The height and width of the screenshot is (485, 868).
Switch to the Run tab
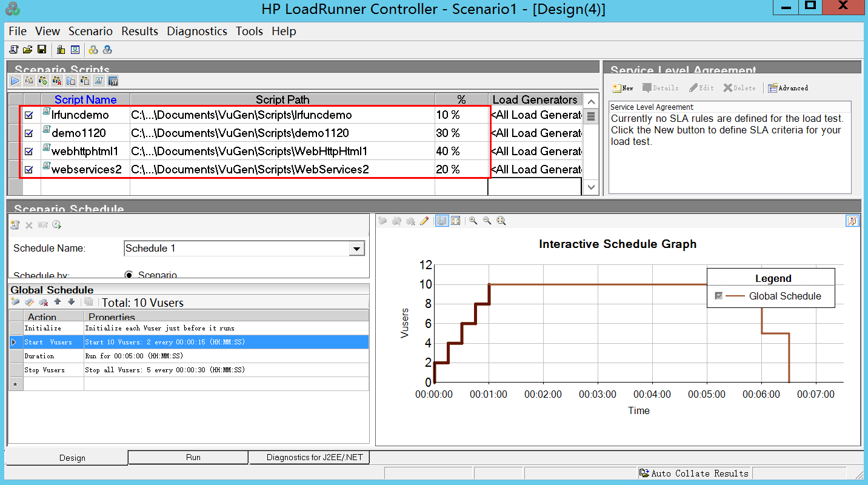193,458
